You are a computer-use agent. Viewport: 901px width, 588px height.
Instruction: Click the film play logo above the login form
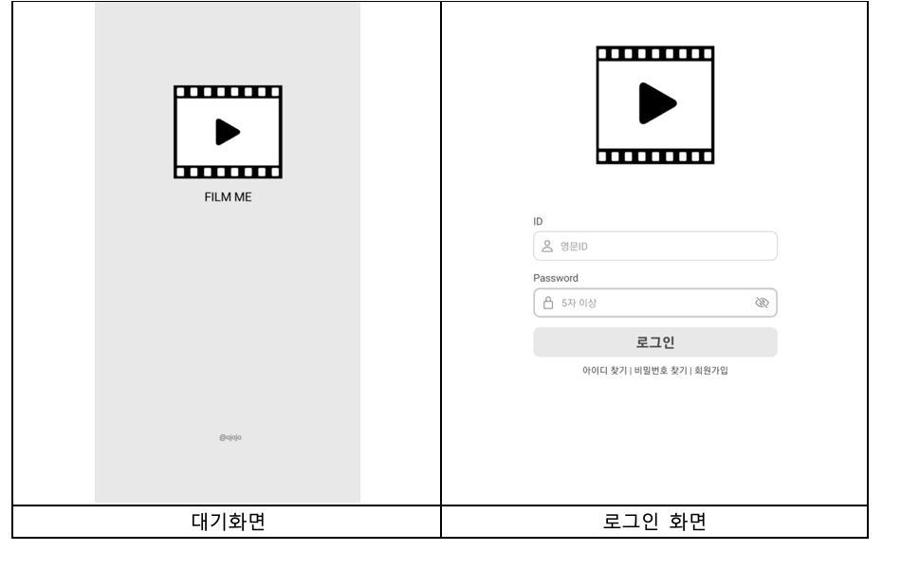(655, 104)
